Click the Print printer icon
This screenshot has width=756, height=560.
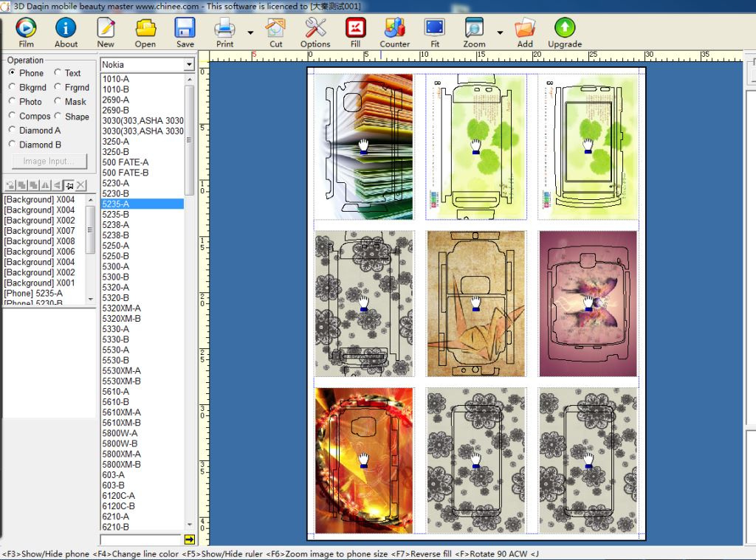tap(224, 32)
